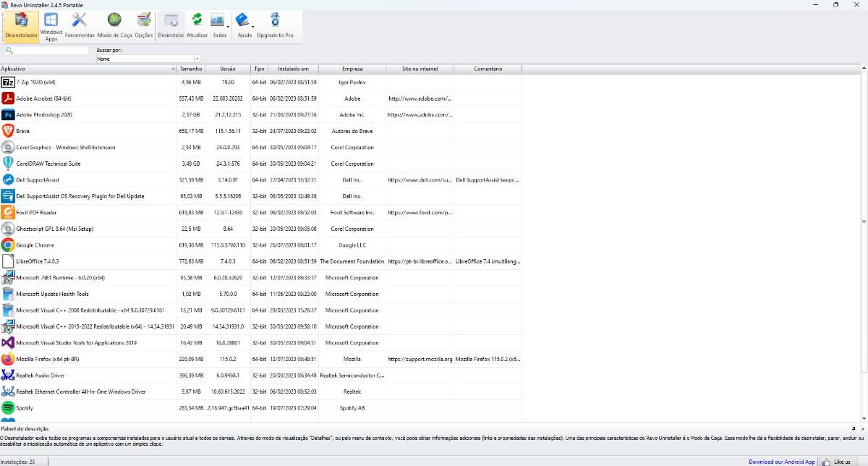The height and width of the screenshot is (466, 868).
Task: Select the Spotify entry in the list
Action: coord(25,408)
